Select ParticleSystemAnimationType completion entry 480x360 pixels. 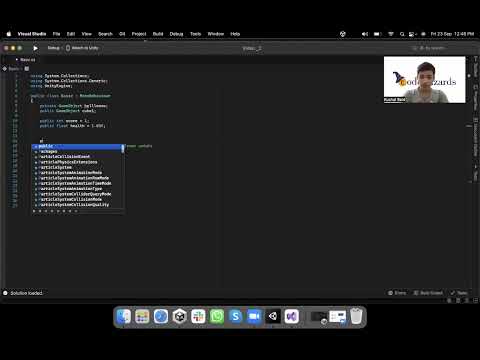pyautogui.click(x=78, y=189)
